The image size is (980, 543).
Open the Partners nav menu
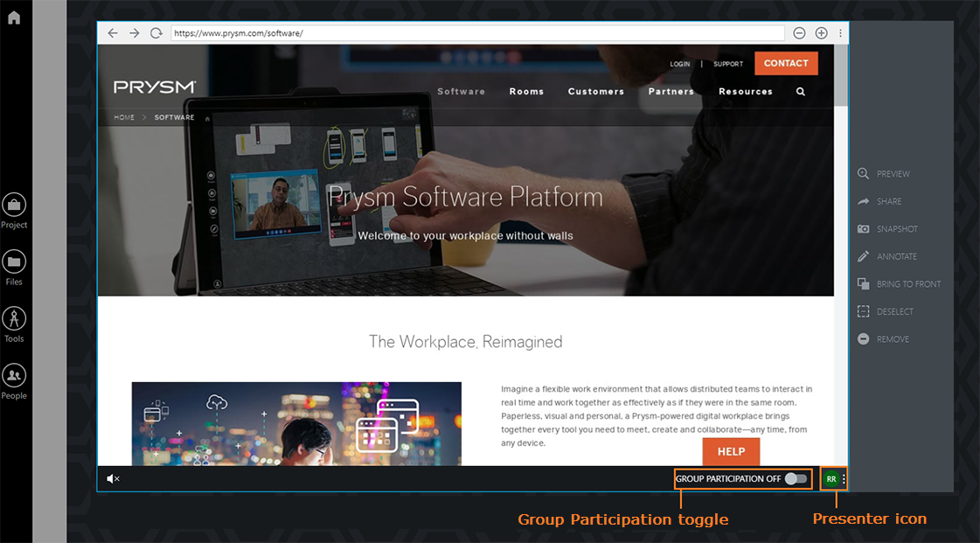coord(671,91)
